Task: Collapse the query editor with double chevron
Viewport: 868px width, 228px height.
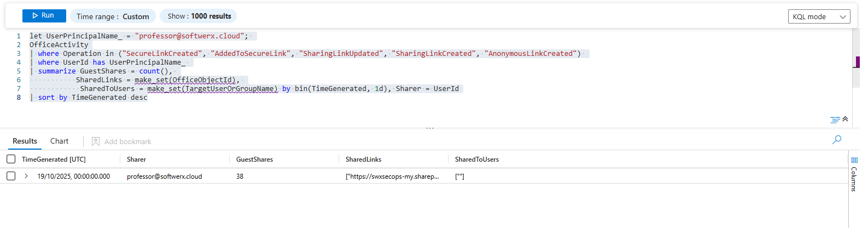Action: 845,119
